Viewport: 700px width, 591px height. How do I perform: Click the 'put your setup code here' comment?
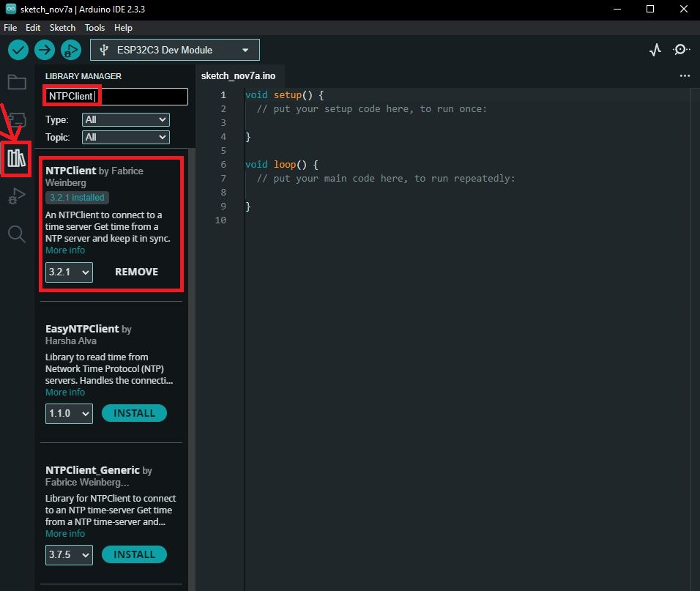[x=372, y=109]
